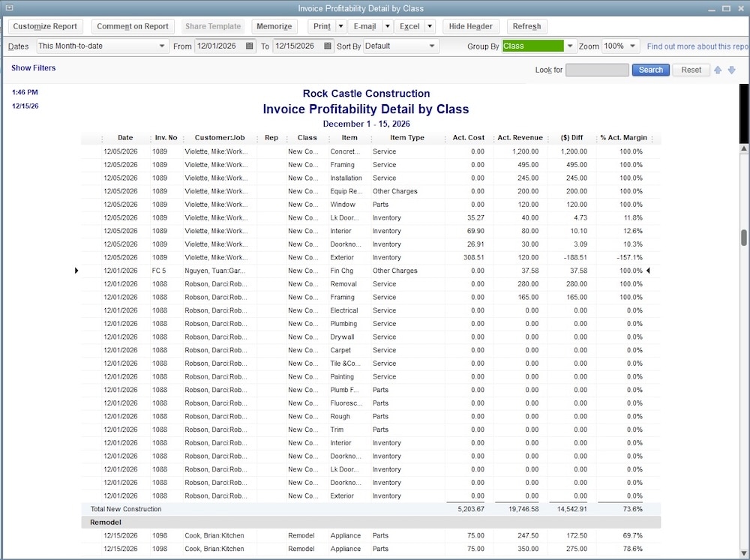Screen dimensions: 750x560
Task: Open the Group By Class dropdown
Action: [x=569, y=46]
